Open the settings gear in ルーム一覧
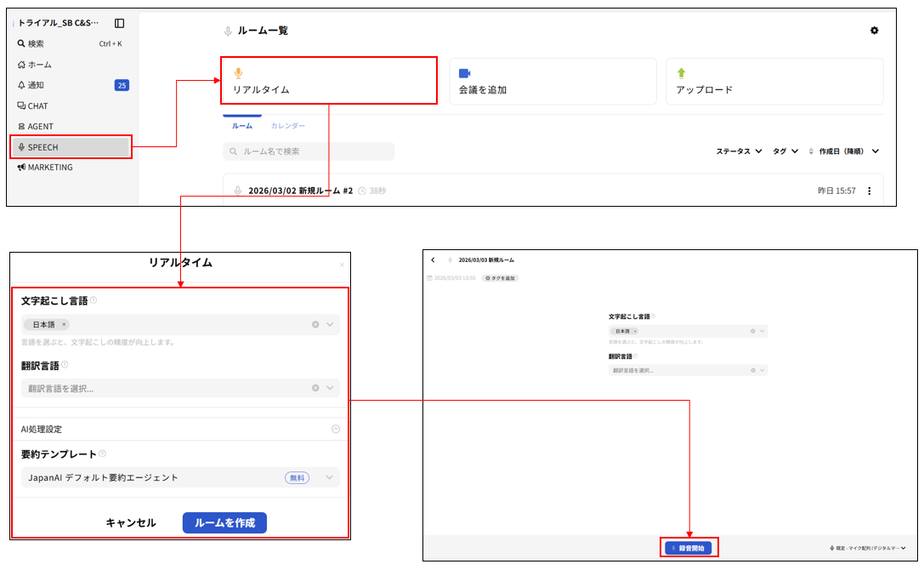The image size is (924, 570). tap(874, 31)
